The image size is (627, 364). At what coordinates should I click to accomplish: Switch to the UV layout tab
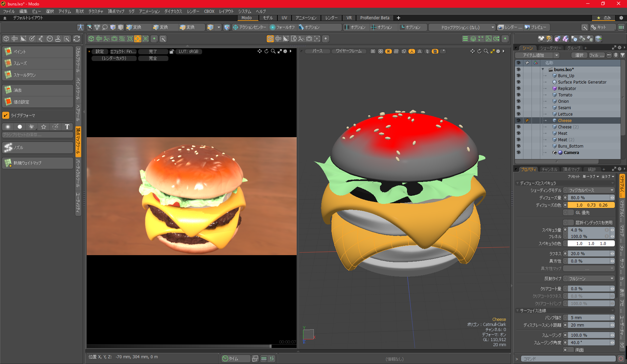[284, 18]
